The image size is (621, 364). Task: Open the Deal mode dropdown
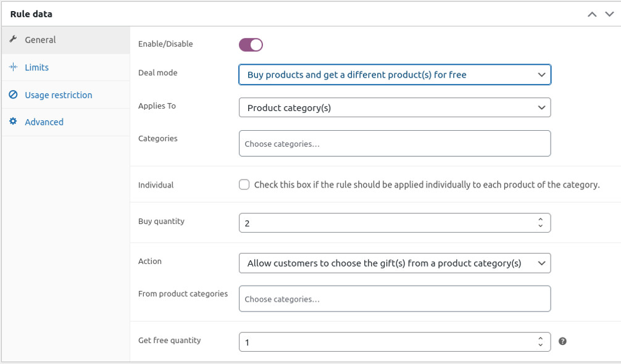coord(394,75)
